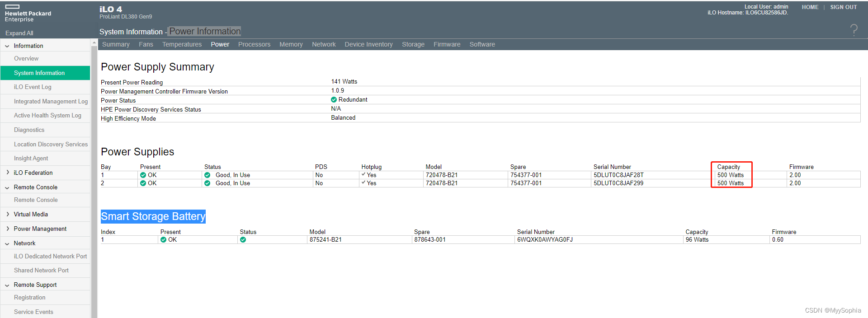The width and height of the screenshot is (868, 318).
Task: Expand the Virtual Media section
Action: 7,214
